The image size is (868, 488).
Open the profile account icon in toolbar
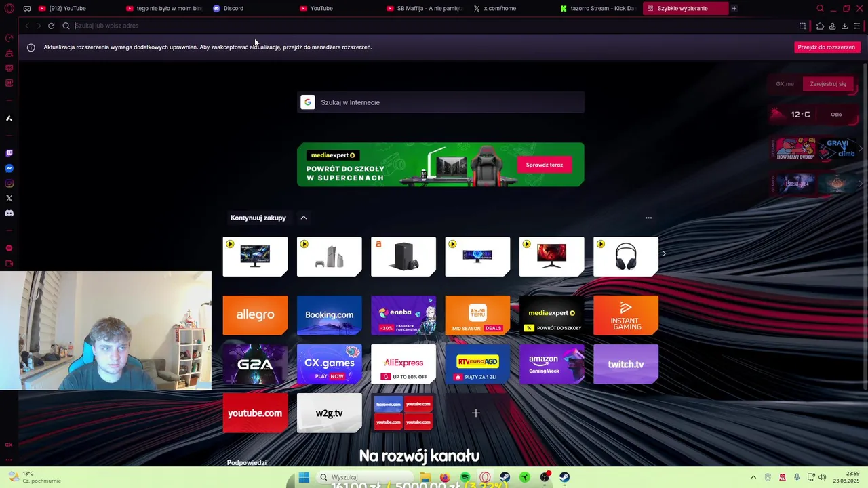point(832,26)
